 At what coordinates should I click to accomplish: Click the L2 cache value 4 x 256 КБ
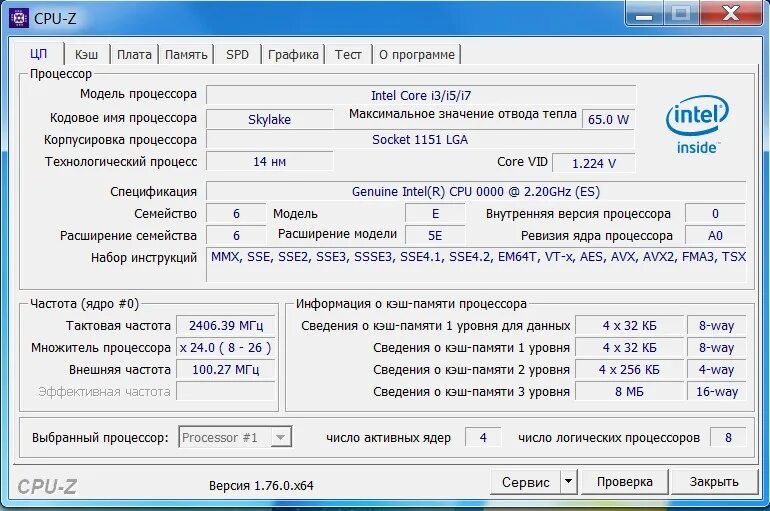(629, 370)
